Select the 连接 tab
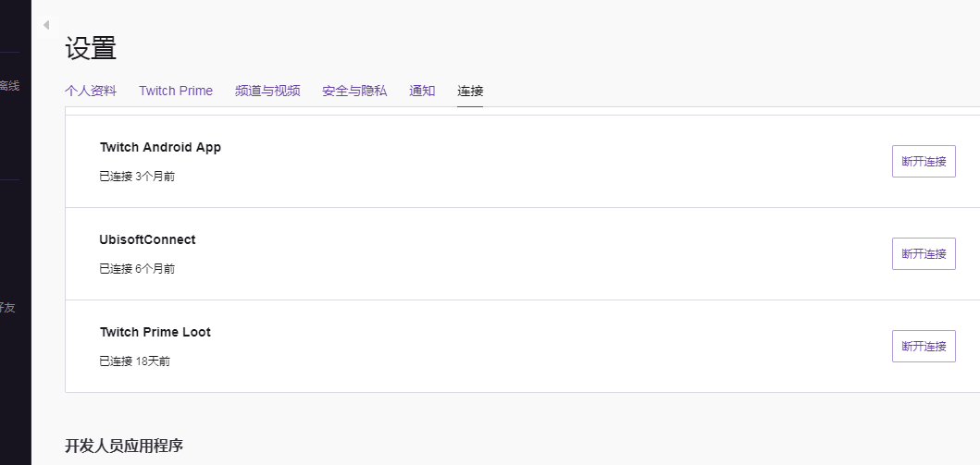The width and height of the screenshot is (980, 465). pyautogui.click(x=470, y=91)
